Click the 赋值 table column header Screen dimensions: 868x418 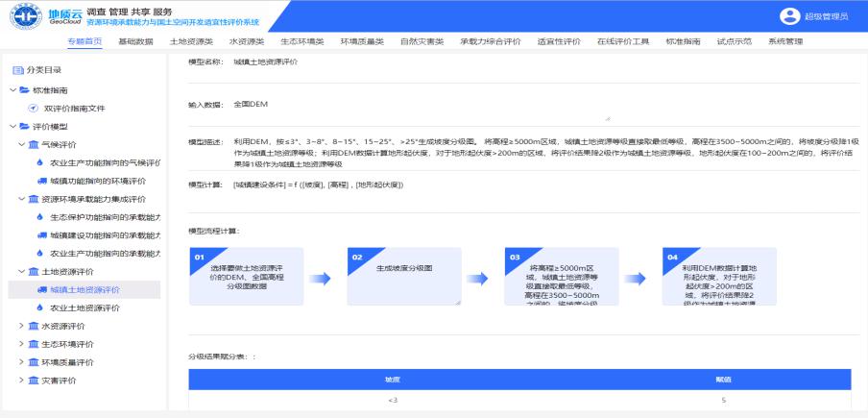[724, 380]
